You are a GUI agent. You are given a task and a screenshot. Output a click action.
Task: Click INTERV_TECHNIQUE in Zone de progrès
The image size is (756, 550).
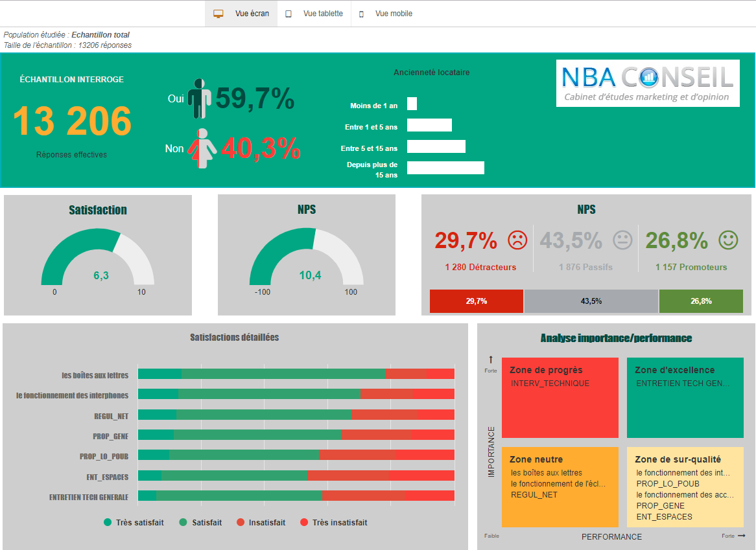550,384
